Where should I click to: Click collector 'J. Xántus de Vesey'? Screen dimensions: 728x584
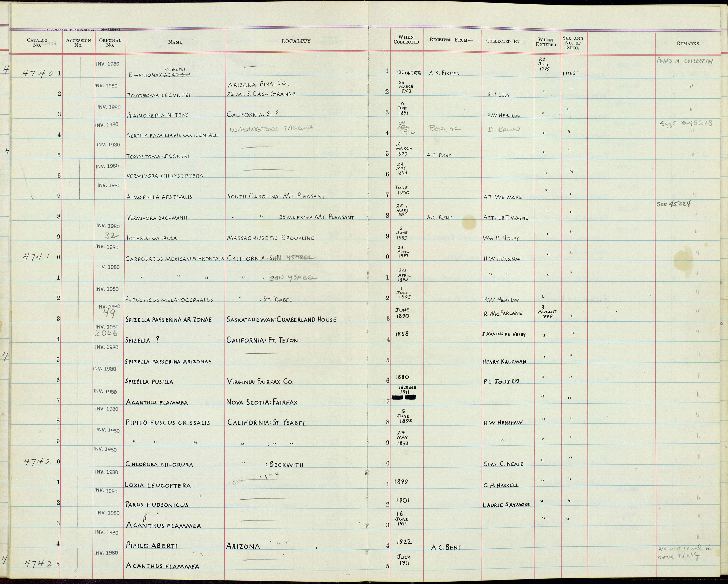tap(504, 334)
